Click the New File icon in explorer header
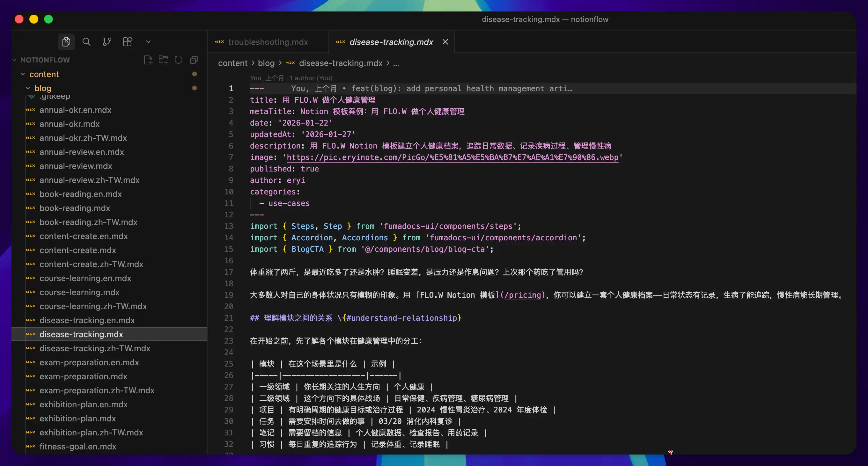 [148, 60]
